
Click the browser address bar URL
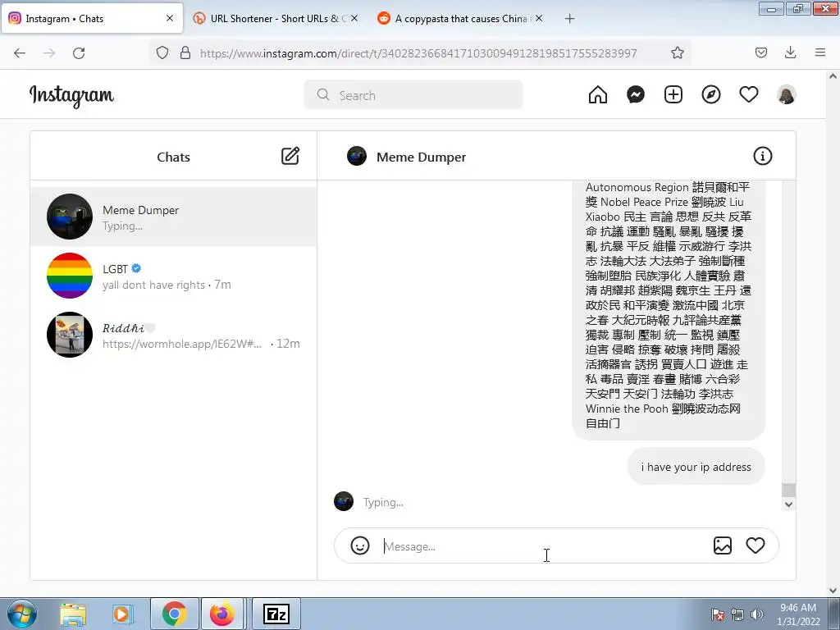[x=418, y=53]
